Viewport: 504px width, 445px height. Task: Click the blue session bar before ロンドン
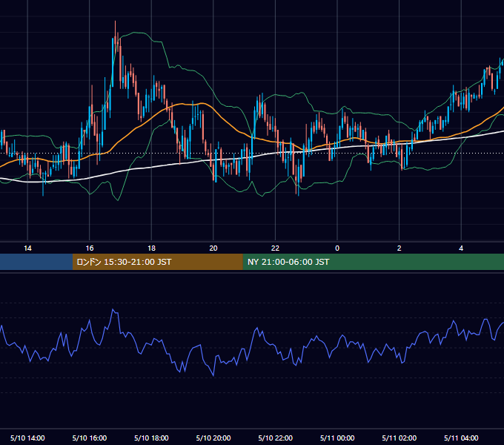coord(36,262)
